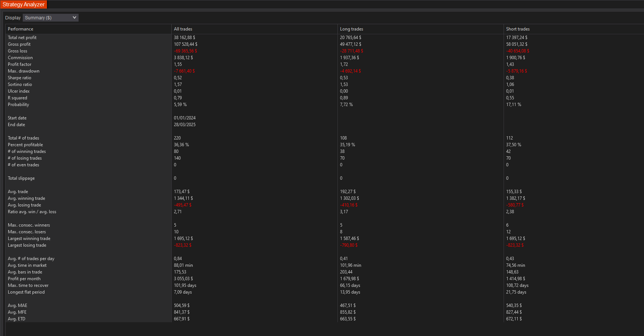Select the Percent profitable row label

[x=25, y=145]
